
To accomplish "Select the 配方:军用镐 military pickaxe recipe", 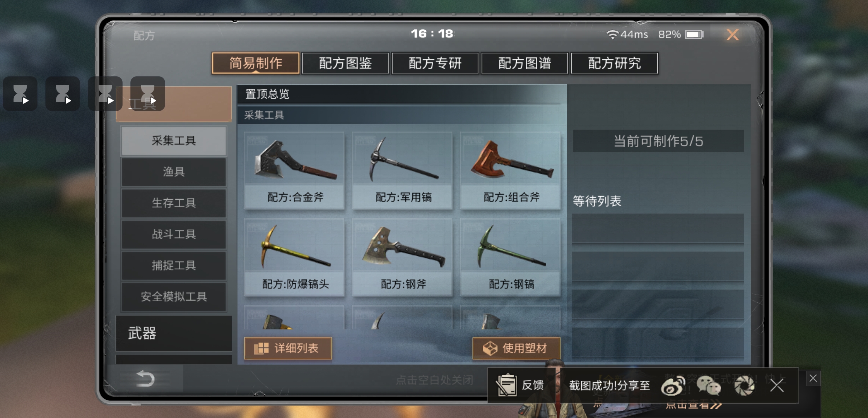I will click(402, 170).
